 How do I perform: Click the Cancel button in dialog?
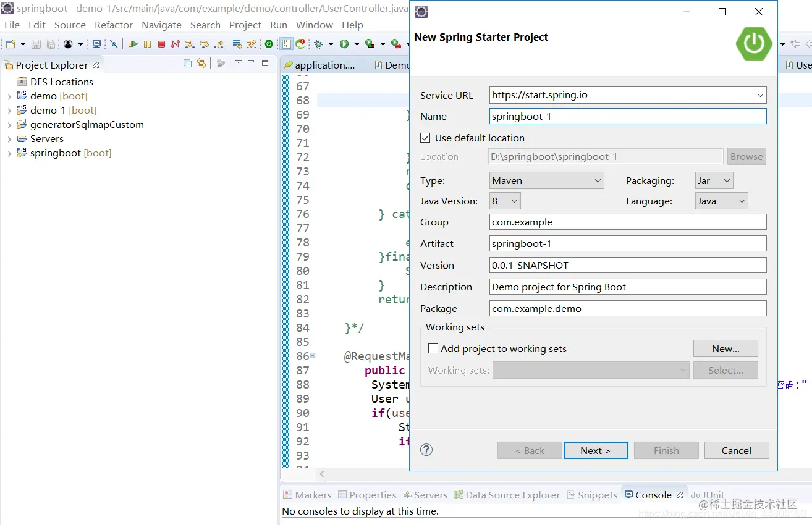(x=737, y=450)
